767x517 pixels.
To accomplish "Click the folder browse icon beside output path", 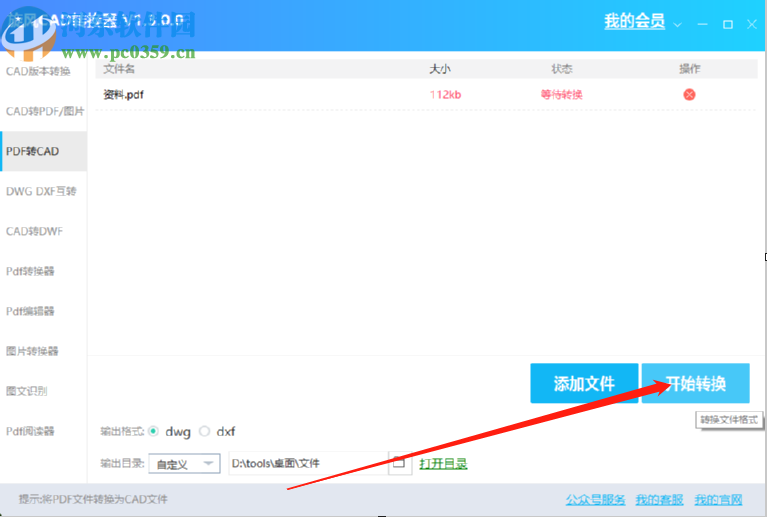I will click(399, 463).
